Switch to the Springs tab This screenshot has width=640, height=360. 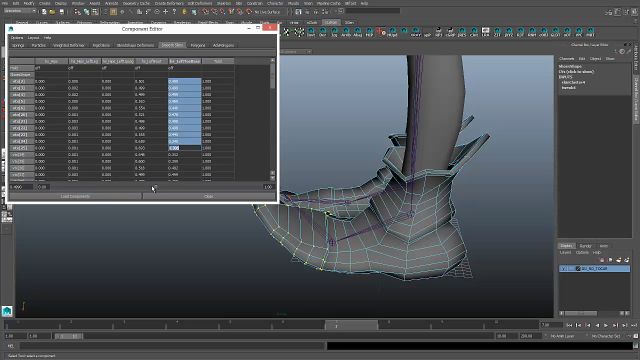coord(18,45)
